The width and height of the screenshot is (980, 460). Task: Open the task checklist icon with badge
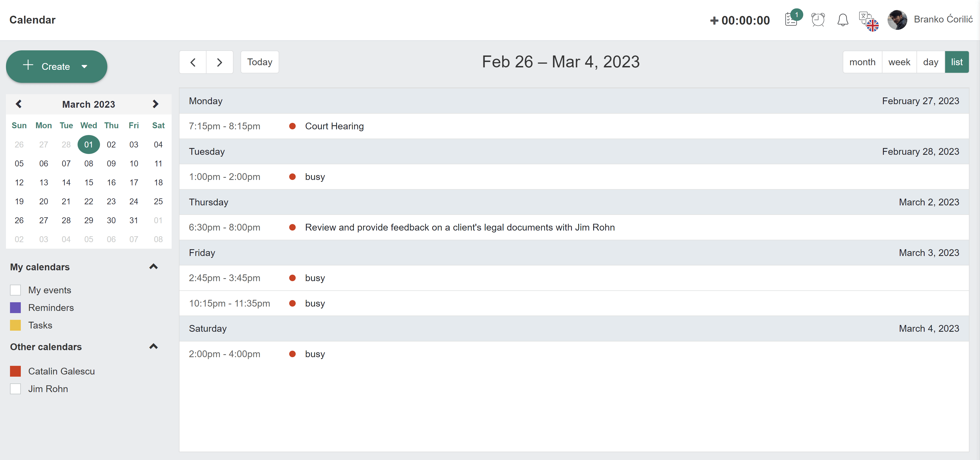tap(791, 19)
